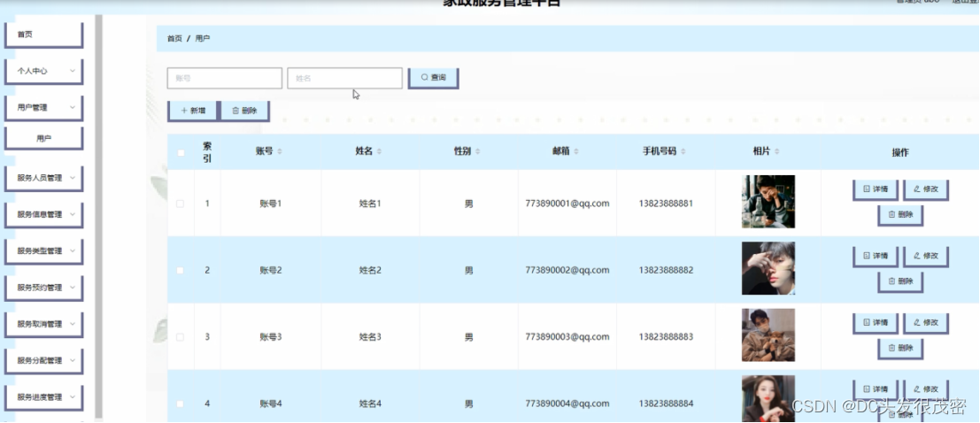This screenshot has width=980, height=423.
Task: Open the photo thumbnail of 账号2
Action: [x=768, y=268]
